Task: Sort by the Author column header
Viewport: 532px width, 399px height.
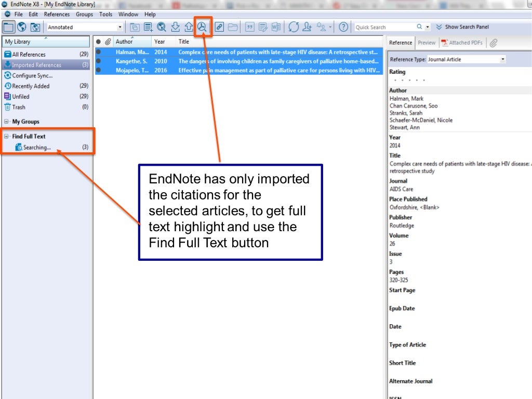Action: [x=132, y=42]
